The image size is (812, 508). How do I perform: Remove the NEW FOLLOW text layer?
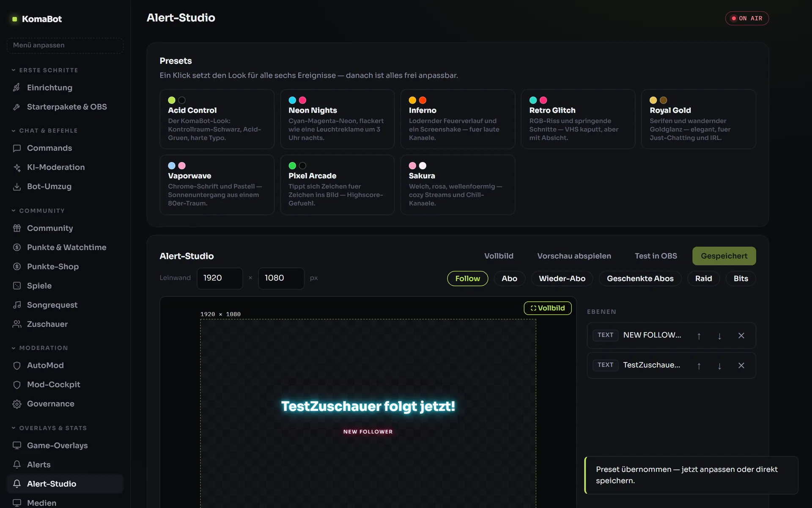[741, 336]
